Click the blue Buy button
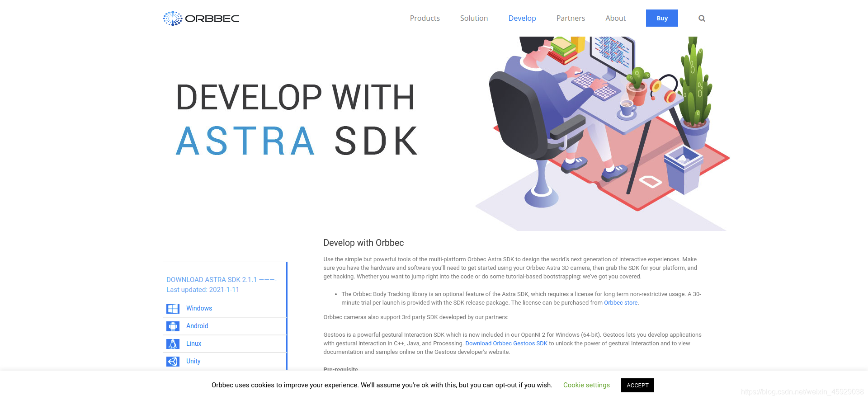868x400 pixels. pos(662,18)
